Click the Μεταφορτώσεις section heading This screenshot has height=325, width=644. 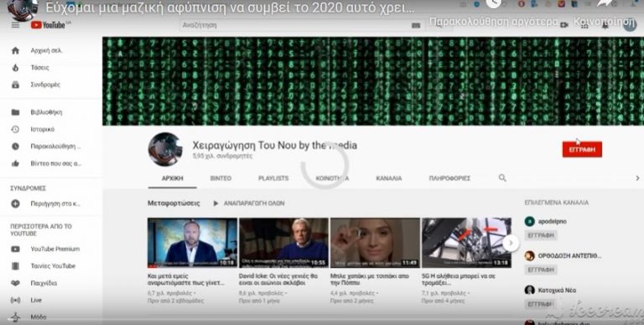click(174, 204)
